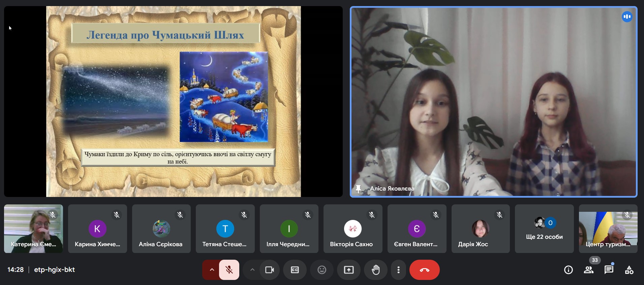This screenshot has height=285, width=644.
Task: Click the red leave call button
Action: click(x=424, y=270)
